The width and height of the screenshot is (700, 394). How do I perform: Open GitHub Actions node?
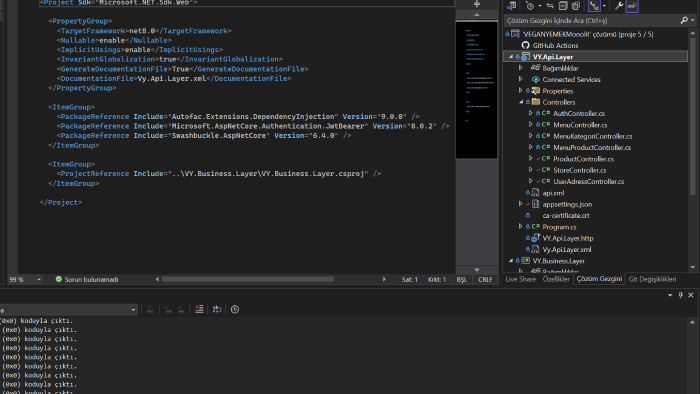[x=555, y=46]
